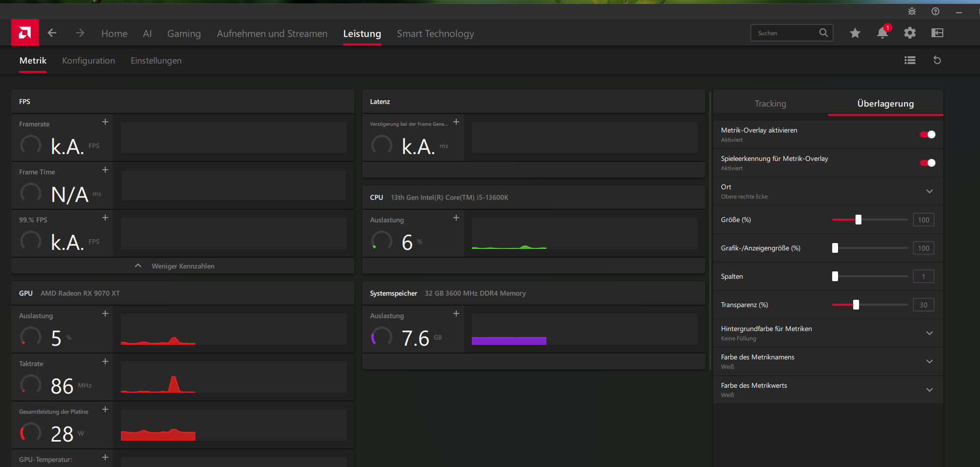Add GPU Auslastung metric with plus icon
This screenshot has height=467, width=980.
105,313
